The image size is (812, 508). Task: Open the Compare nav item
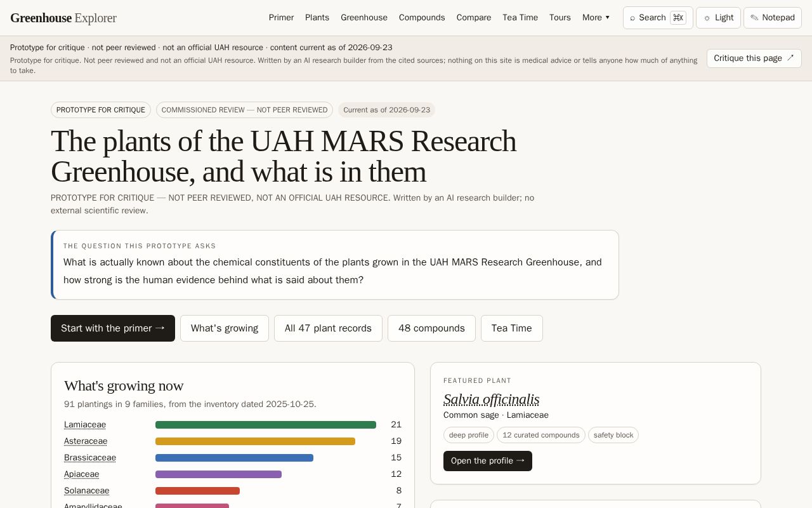click(x=474, y=18)
